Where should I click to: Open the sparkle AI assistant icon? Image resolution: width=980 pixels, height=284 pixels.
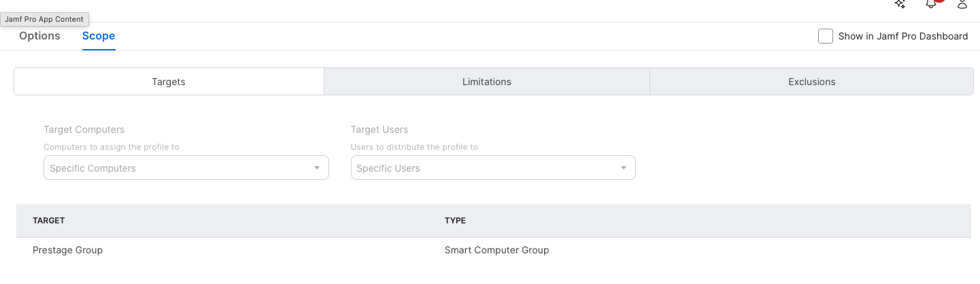[900, 4]
